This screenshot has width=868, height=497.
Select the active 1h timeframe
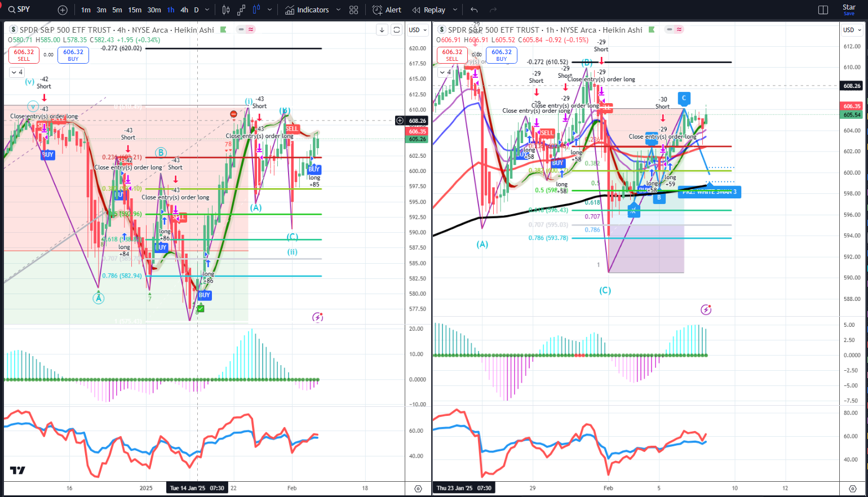pos(171,10)
